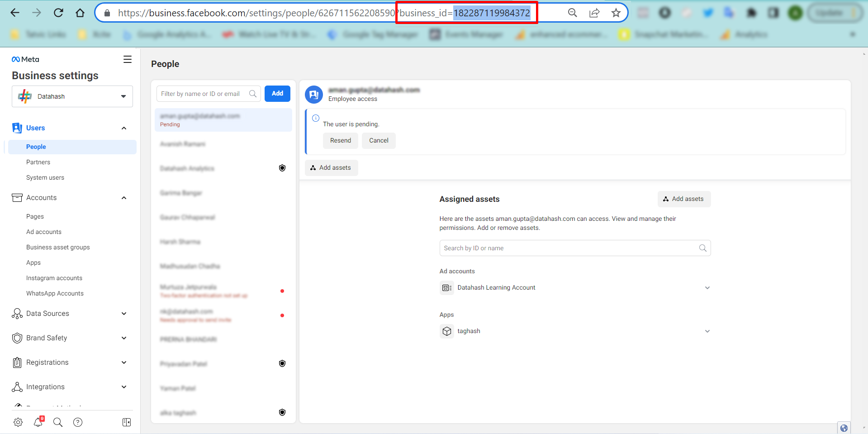Click the share page icon in address bar
Screen dimensions: 868x434
pyautogui.click(x=594, y=13)
